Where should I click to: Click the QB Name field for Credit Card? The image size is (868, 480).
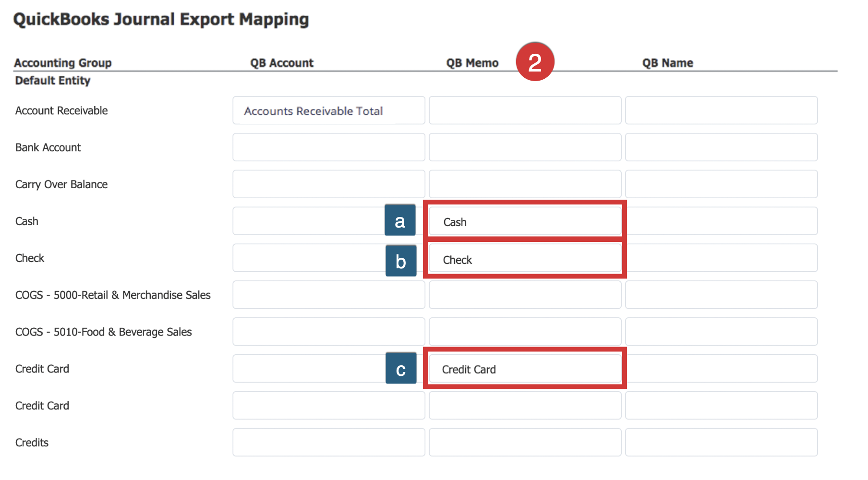coord(721,369)
